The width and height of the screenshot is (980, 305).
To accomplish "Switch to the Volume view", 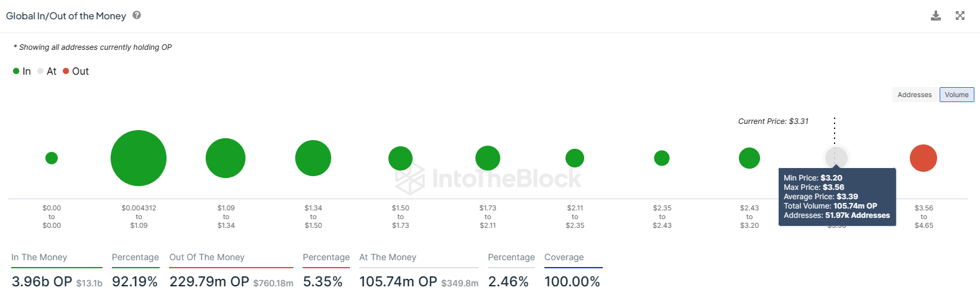I will point(956,95).
